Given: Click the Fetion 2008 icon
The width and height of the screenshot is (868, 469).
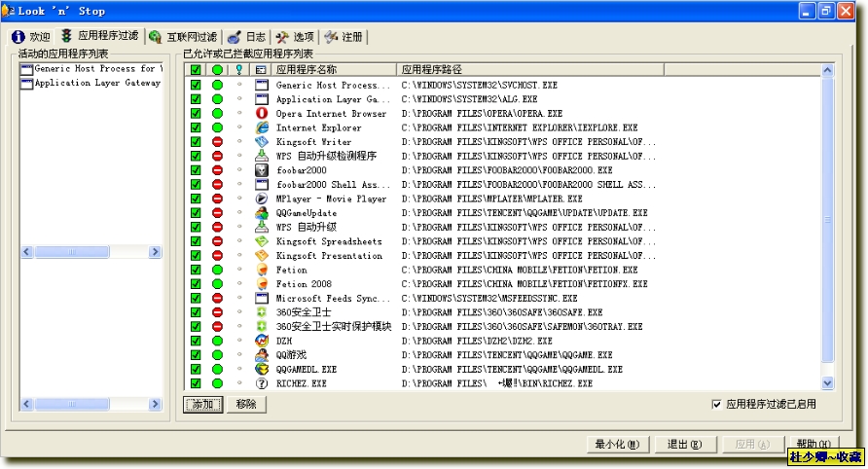Looking at the screenshot, I should (262, 284).
